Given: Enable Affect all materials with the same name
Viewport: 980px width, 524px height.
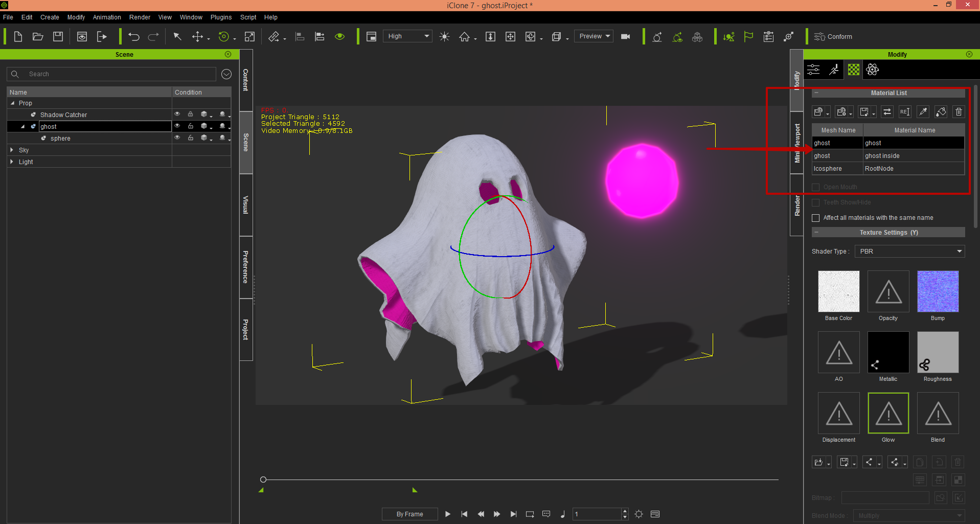Looking at the screenshot, I should click(815, 218).
